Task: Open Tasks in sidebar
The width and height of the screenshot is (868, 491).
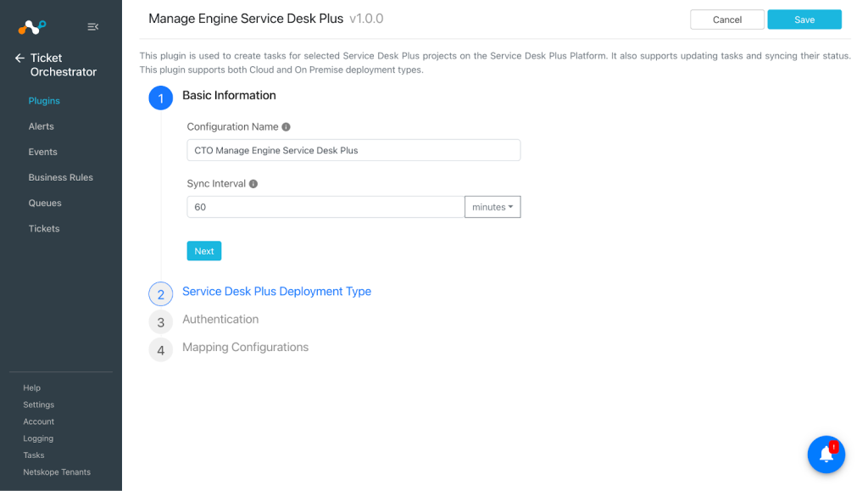Action: tap(34, 455)
